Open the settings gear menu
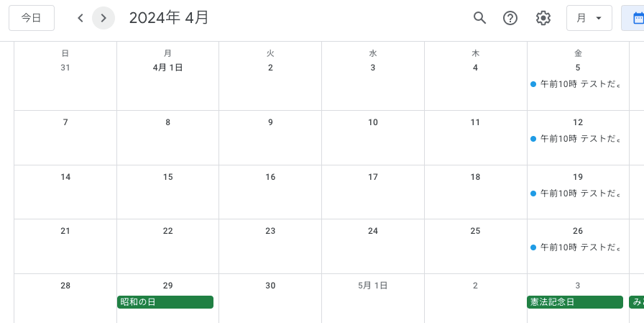Viewport: 644px width, 323px height. (x=543, y=18)
